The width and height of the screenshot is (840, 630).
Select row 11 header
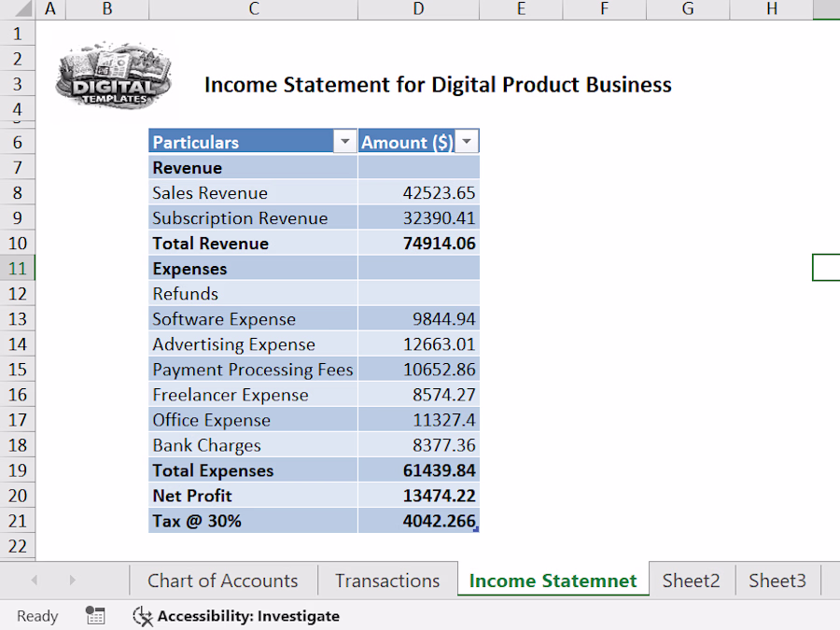coord(18,269)
